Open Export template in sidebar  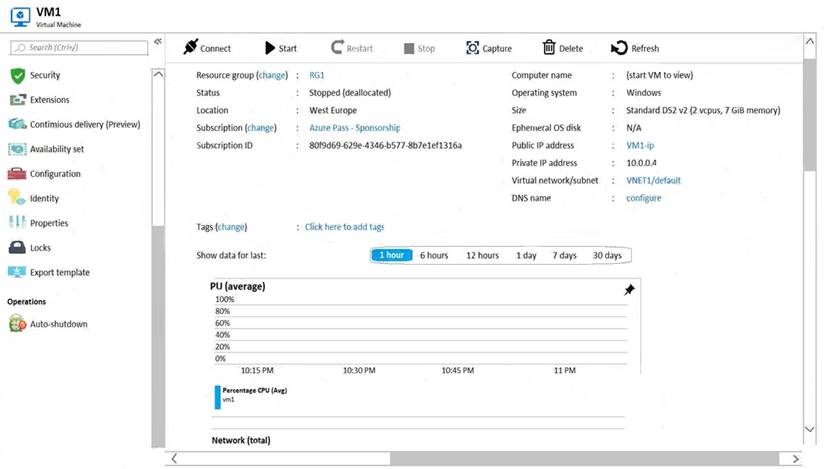(x=59, y=272)
